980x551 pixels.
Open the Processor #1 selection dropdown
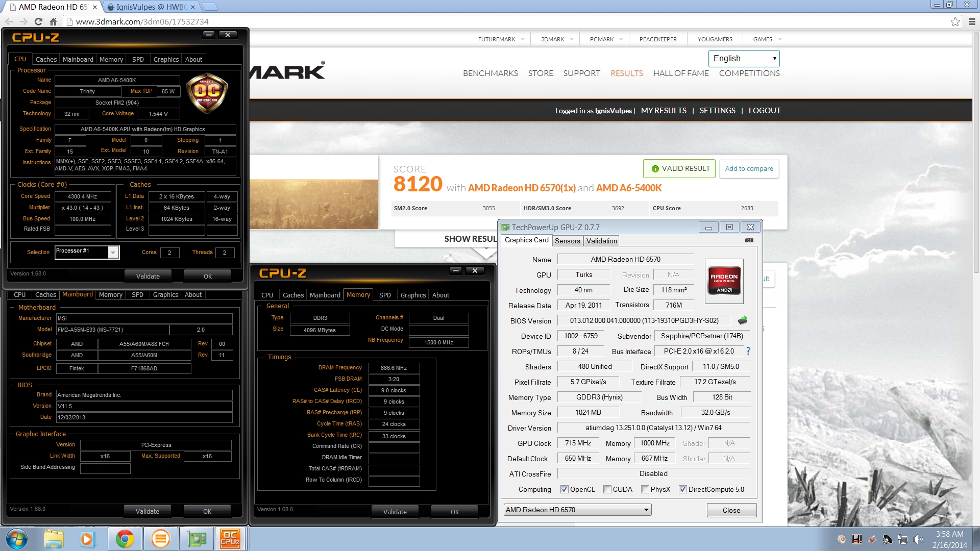(x=87, y=252)
